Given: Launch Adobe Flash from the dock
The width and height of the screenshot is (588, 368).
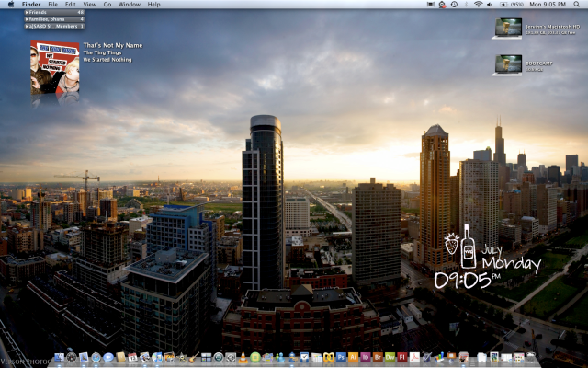Looking at the screenshot, I should click(x=401, y=357).
